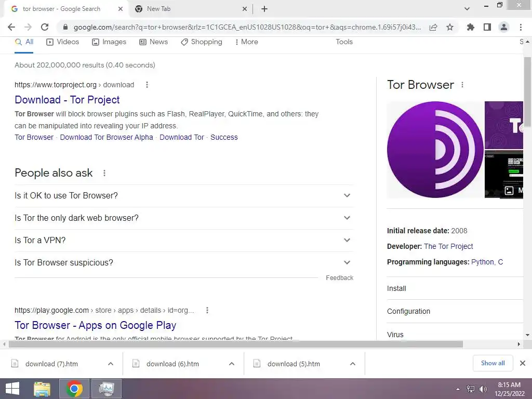Go back to the previous page

tap(11, 27)
